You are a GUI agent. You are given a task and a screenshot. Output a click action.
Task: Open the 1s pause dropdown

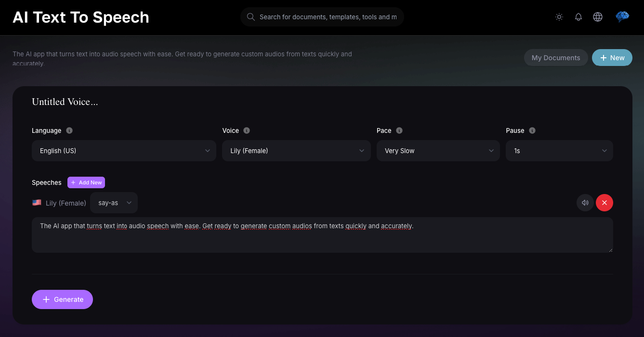click(x=559, y=151)
